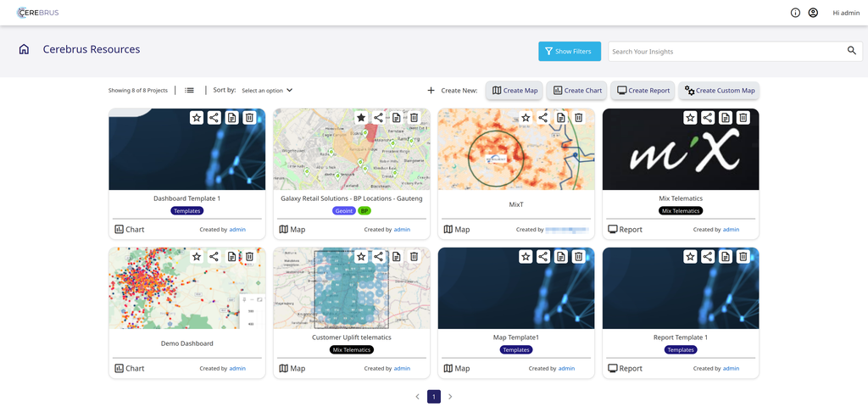Share the MixT map card
The width and height of the screenshot is (868, 407).
[543, 117]
